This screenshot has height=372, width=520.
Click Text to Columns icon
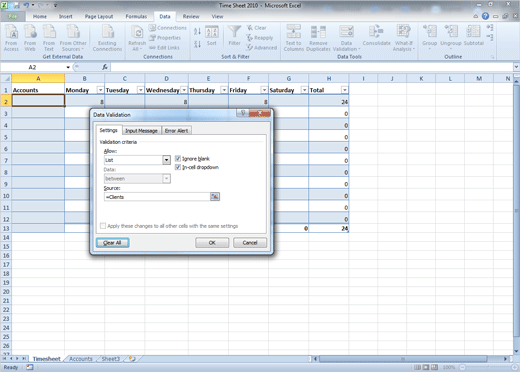coord(294,38)
